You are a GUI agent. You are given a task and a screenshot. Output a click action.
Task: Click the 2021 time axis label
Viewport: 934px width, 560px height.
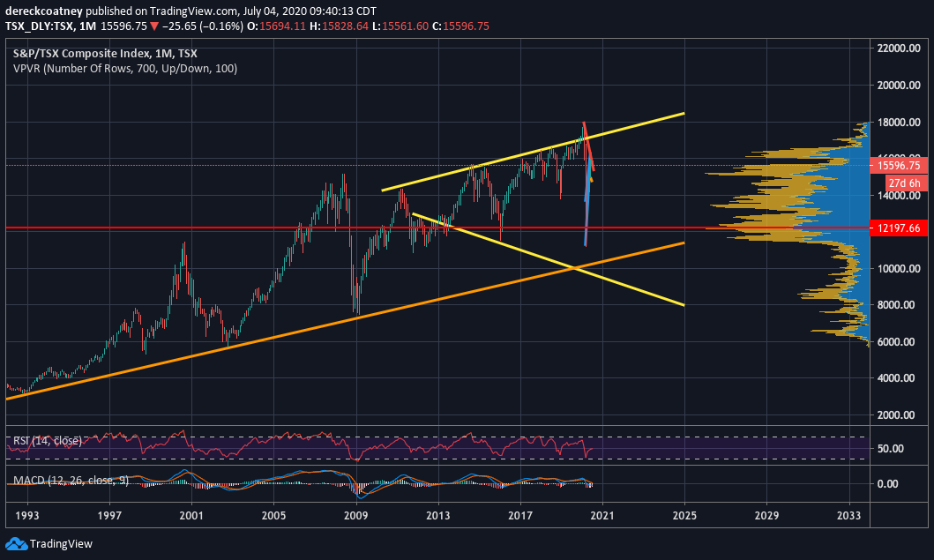click(602, 515)
